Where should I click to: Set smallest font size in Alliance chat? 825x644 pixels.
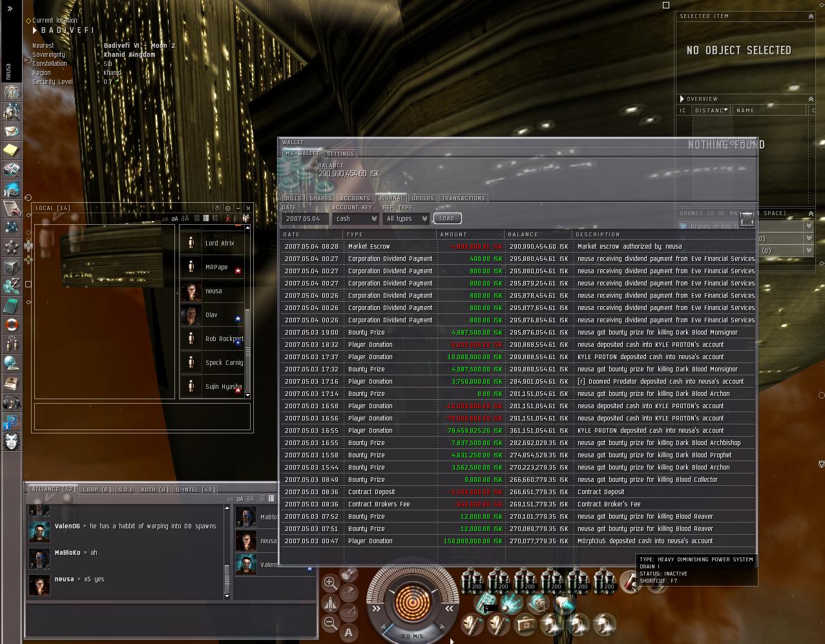click(230, 499)
